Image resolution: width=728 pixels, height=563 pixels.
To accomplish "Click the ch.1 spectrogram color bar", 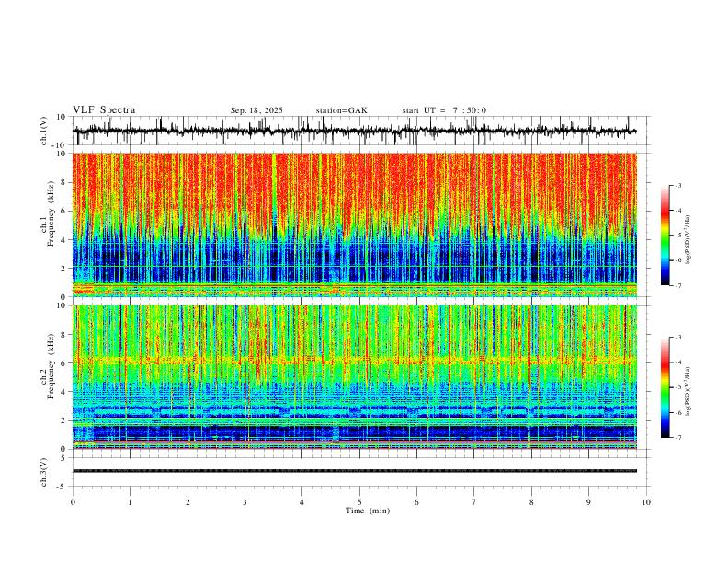I will coord(665,235).
